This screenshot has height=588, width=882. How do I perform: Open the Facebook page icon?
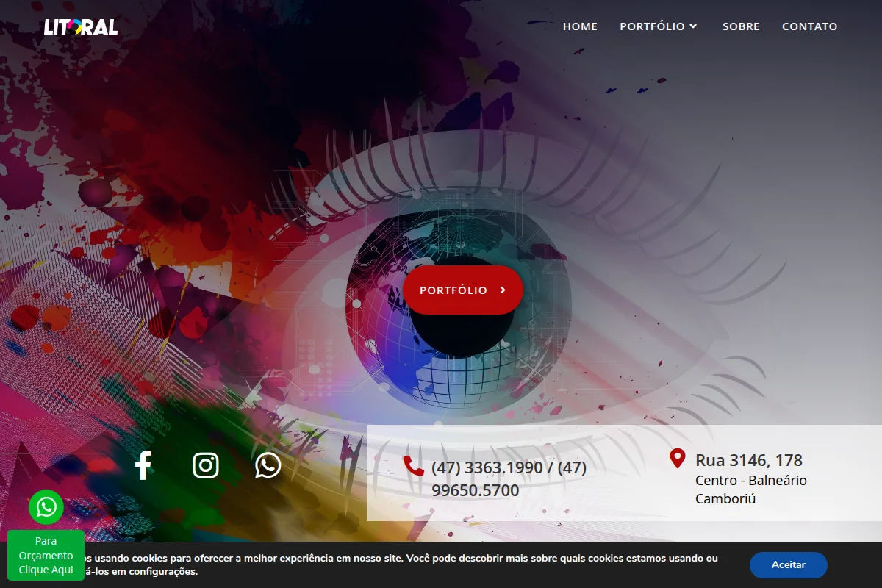pyautogui.click(x=143, y=465)
